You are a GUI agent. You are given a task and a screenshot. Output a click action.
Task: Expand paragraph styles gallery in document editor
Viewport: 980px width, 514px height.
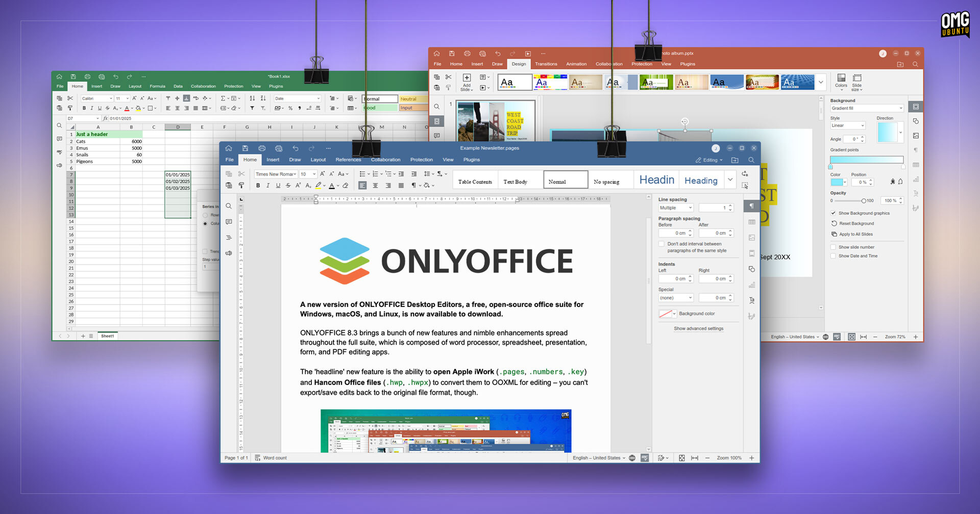click(x=730, y=179)
